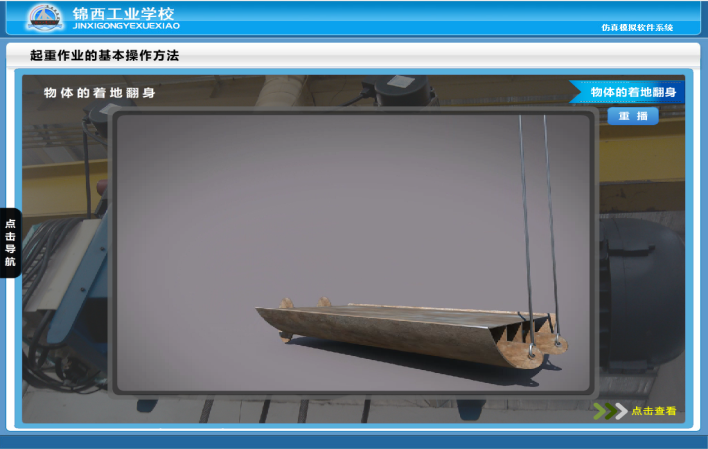Click the 重播 replay button
Viewport: 708px width, 449px height.
point(633,116)
